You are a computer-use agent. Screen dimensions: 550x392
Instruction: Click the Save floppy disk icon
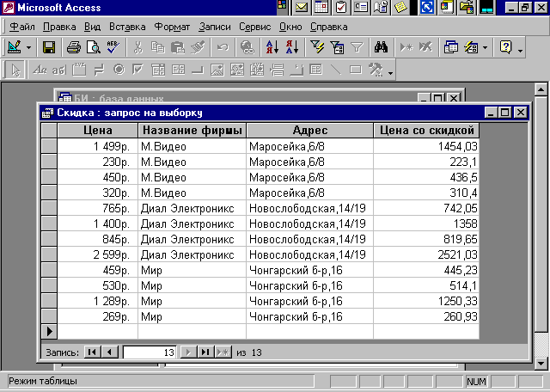(x=49, y=47)
